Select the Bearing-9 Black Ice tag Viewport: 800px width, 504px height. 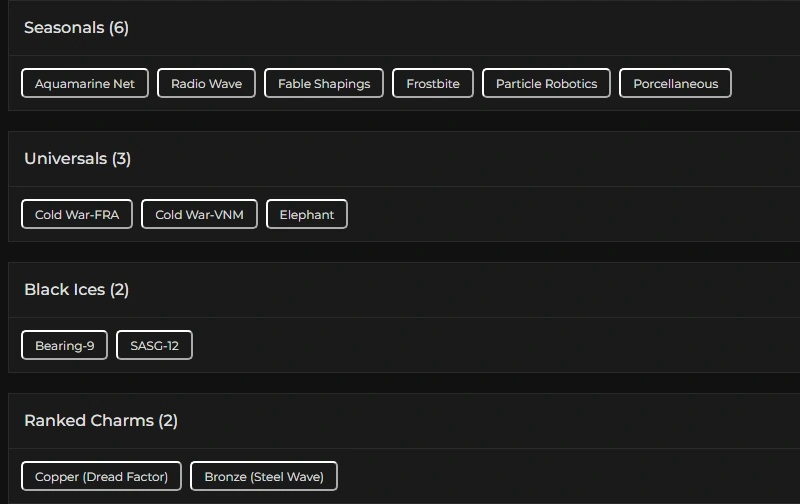click(64, 345)
